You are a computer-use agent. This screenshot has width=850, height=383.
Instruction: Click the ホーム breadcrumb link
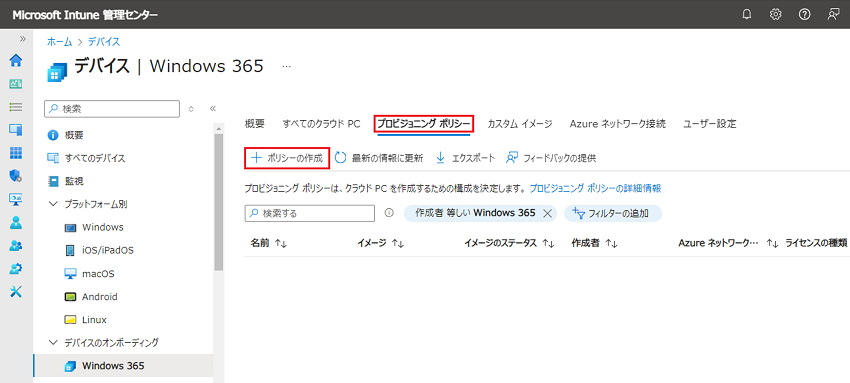pos(60,42)
